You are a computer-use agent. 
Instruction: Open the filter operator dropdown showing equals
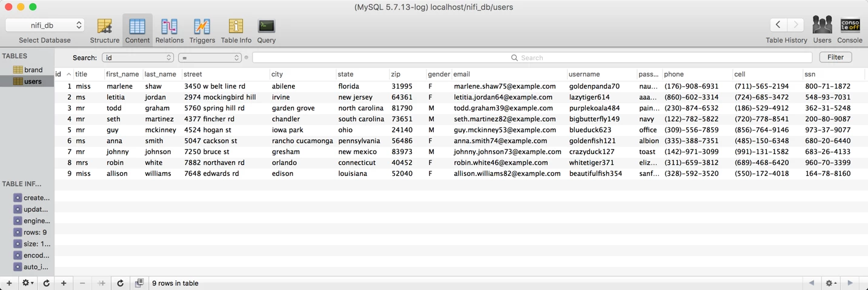(210, 58)
